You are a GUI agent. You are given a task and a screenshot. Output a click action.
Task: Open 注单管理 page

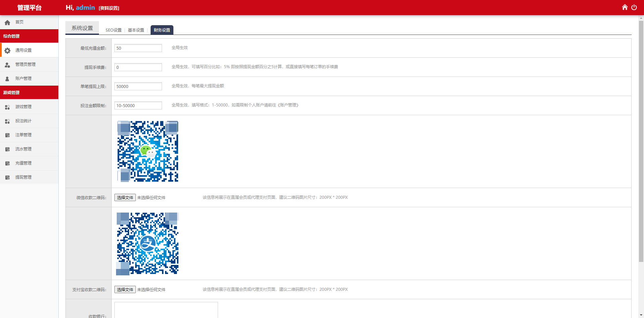(29, 135)
